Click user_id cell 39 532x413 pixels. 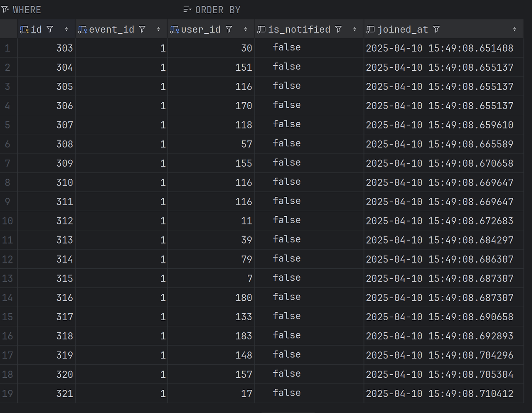point(211,240)
